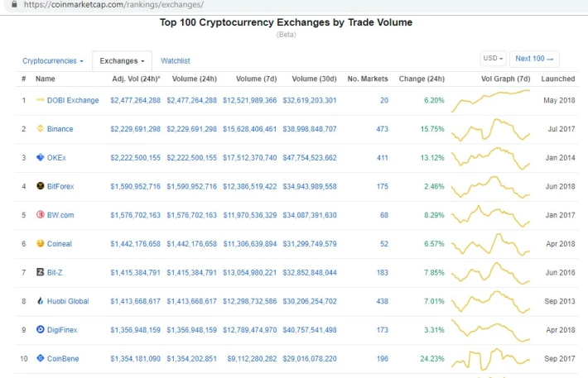Click OKEx's 411 markets count
This screenshot has width=588, height=378.
click(x=382, y=158)
